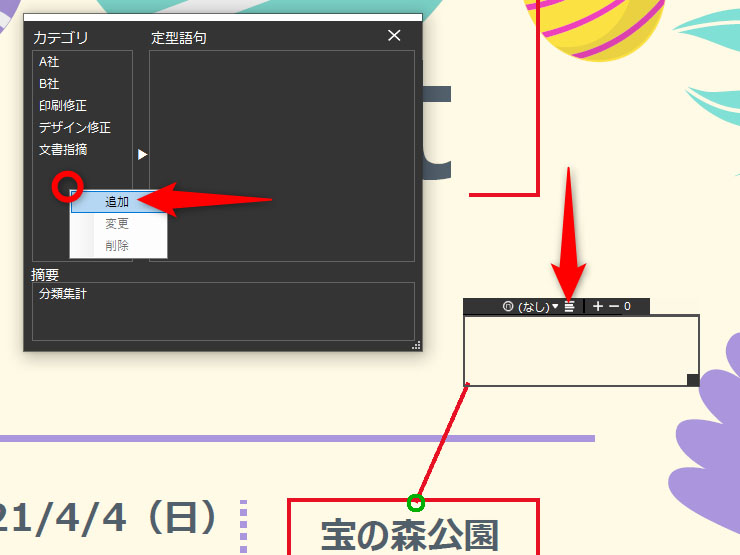
Task: Click the white triangle between category and phrase lists
Action: pyautogui.click(x=142, y=154)
